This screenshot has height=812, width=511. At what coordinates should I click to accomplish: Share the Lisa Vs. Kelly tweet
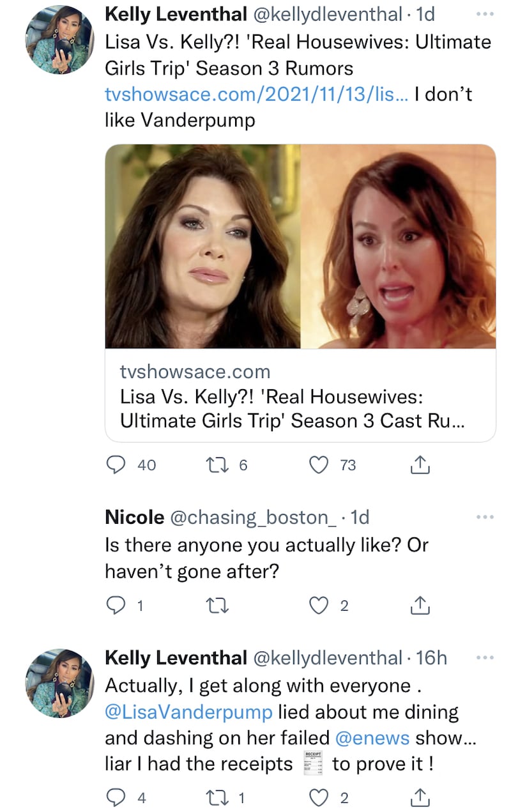[420, 466]
